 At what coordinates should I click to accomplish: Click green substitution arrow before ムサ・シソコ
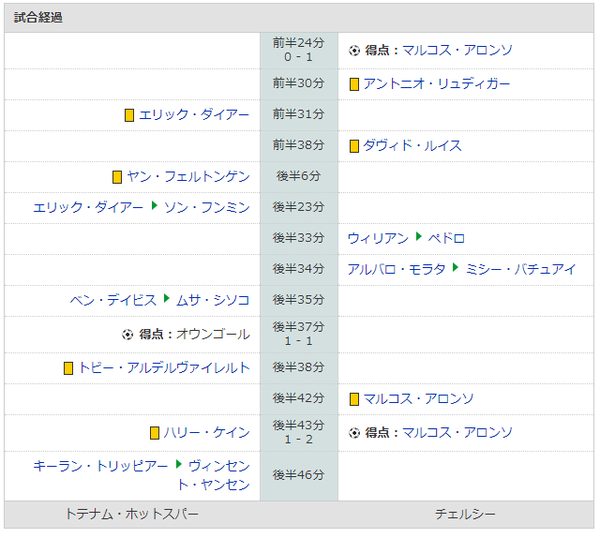coord(166,298)
